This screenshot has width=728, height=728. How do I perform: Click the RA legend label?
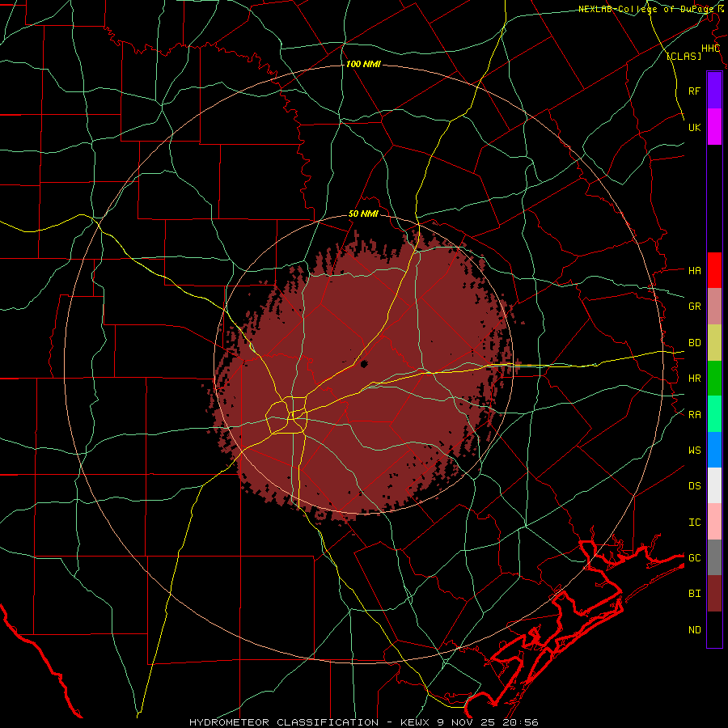(694, 415)
